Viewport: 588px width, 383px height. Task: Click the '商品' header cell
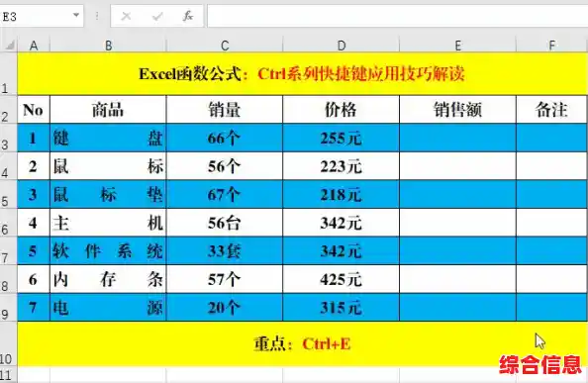tap(108, 110)
